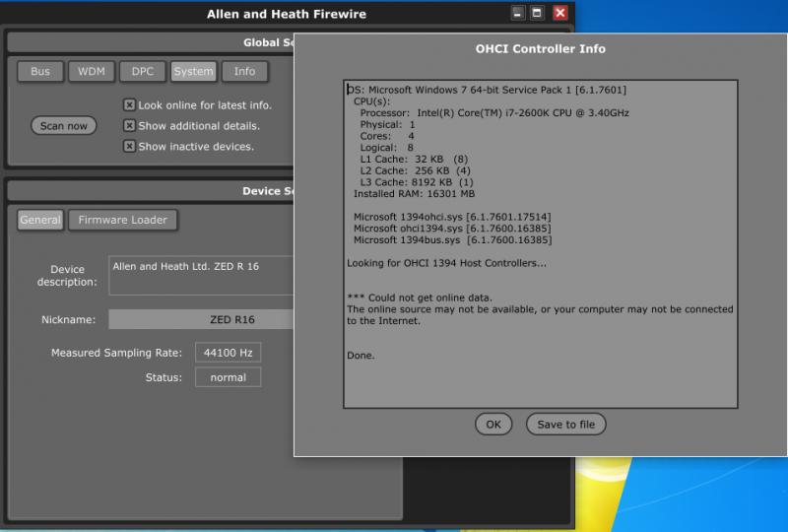The height and width of the screenshot is (532, 788).
Task: Confirm the OHCI Controller Info dialog with OK
Action: [493, 425]
